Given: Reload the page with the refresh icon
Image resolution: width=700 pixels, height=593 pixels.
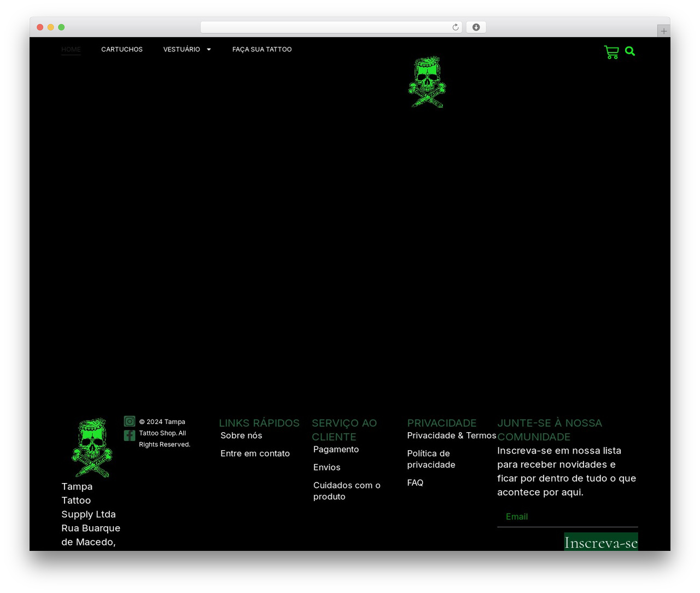Looking at the screenshot, I should tap(456, 27).
